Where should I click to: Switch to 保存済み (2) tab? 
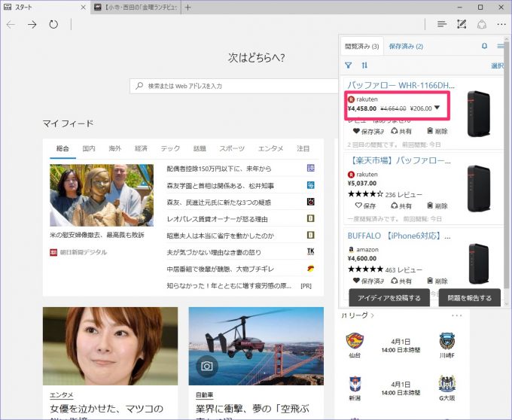coord(406,47)
